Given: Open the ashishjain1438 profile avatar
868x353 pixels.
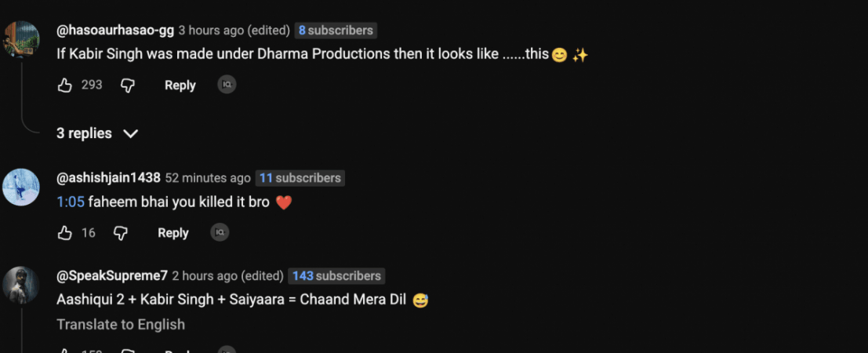Looking at the screenshot, I should pos(21,187).
